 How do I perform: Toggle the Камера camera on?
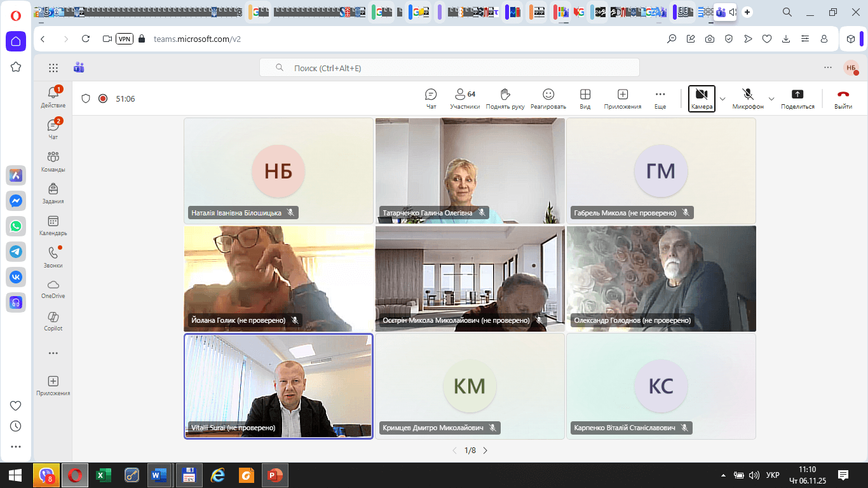702,98
